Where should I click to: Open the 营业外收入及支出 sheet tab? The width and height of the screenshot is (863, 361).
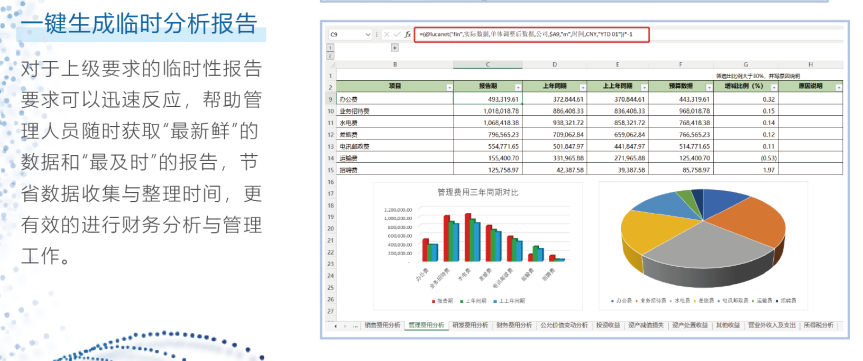772,326
